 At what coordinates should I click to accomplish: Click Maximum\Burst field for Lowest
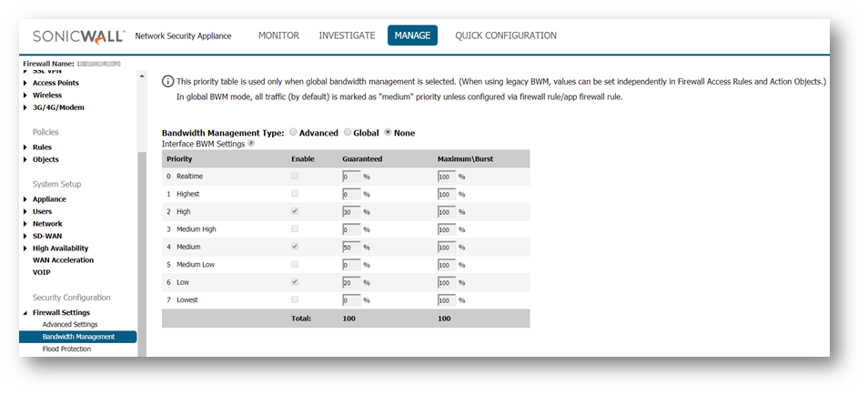pos(447,300)
